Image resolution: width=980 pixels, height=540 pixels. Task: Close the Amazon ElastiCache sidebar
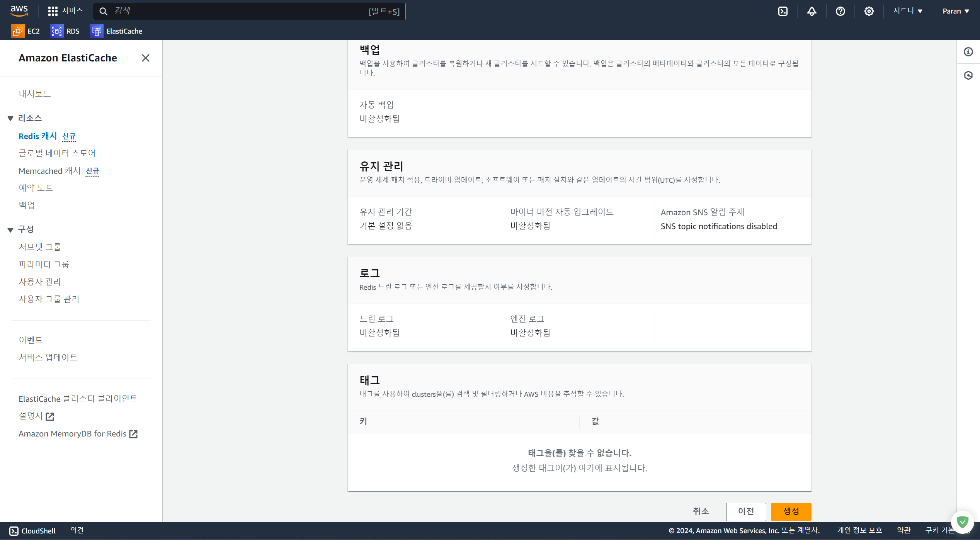[x=146, y=58]
